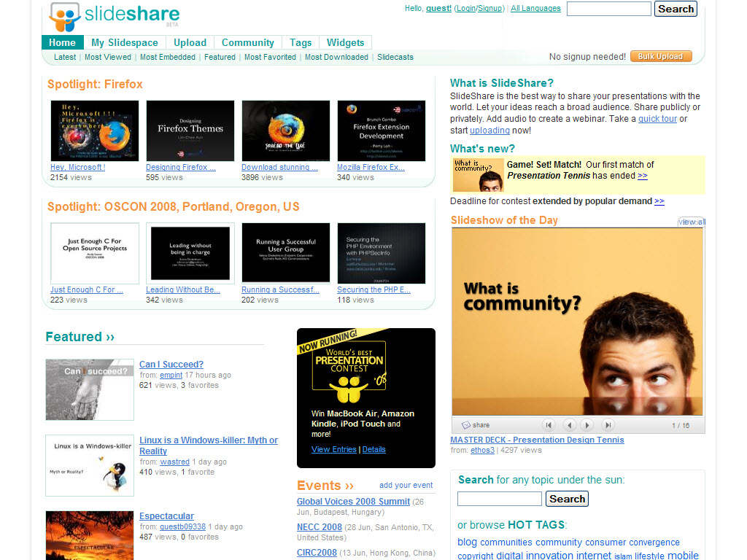Click What is community news thumbnail
Image resolution: width=747 pixels, height=560 pixels.
pos(478,175)
